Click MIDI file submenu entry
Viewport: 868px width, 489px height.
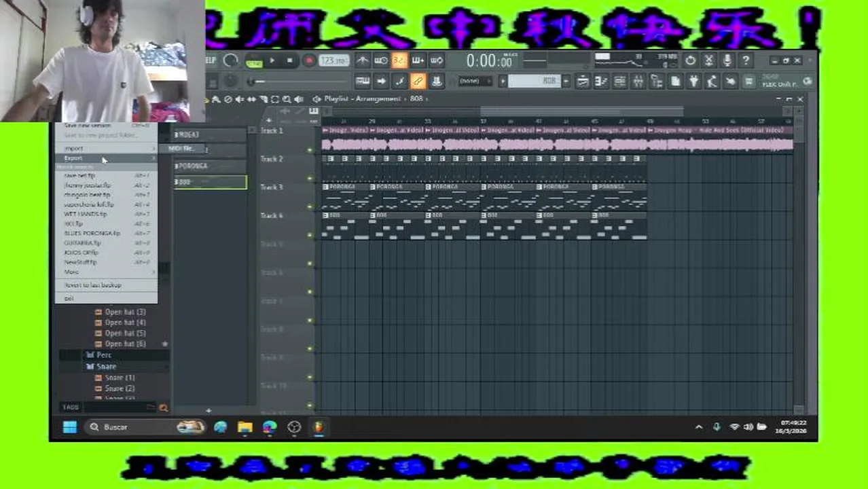coord(181,148)
